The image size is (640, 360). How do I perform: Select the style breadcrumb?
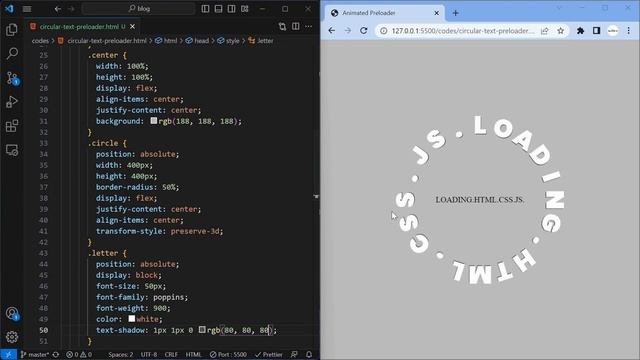(x=229, y=41)
